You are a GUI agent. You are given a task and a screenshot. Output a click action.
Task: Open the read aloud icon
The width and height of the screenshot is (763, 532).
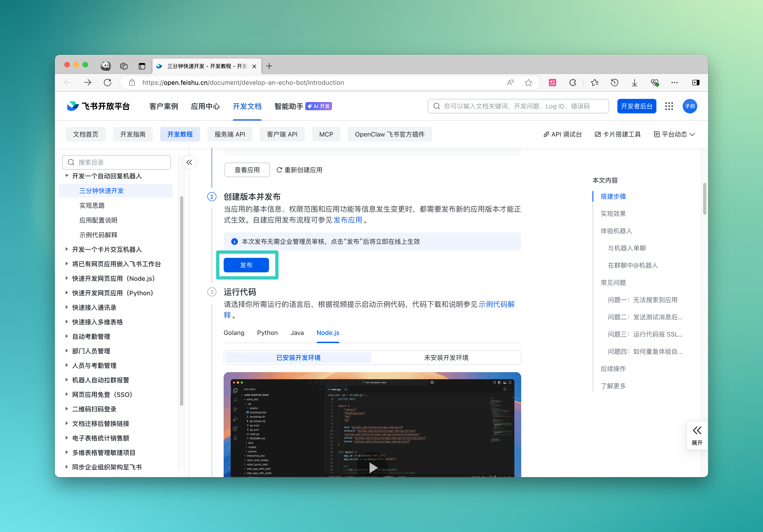pos(510,82)
